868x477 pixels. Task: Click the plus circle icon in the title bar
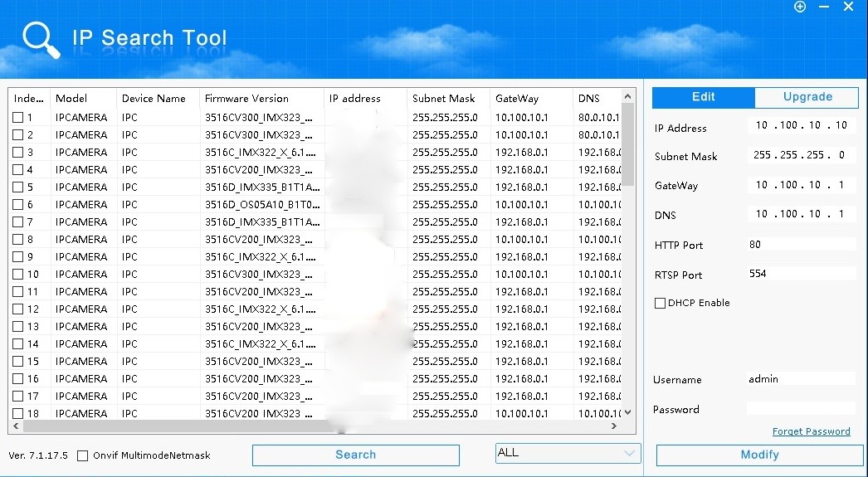(800, 7)
